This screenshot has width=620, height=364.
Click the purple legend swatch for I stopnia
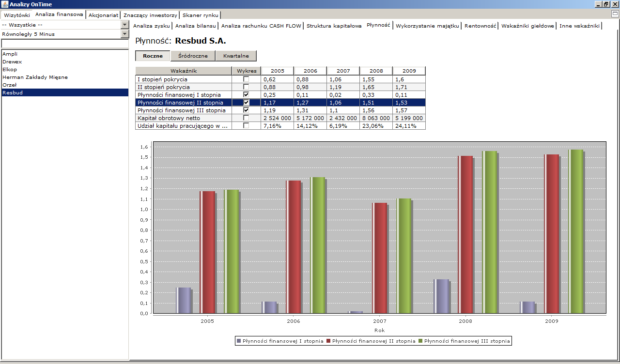[x=239, y=341]
